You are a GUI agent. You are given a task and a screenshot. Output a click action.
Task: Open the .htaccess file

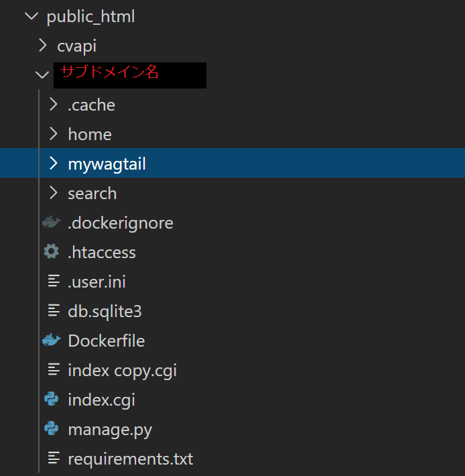point(102,252)
